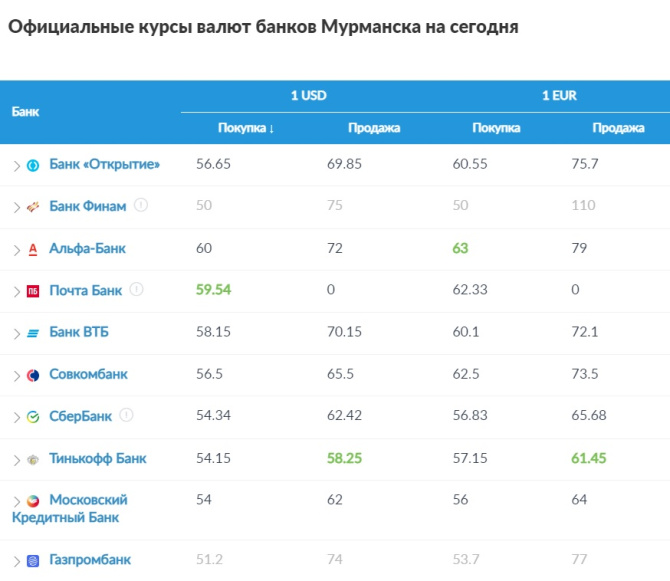The image size is (670, 581).
Task: Click the info icon beside СберБанк
Action: (x=126, y=416)
